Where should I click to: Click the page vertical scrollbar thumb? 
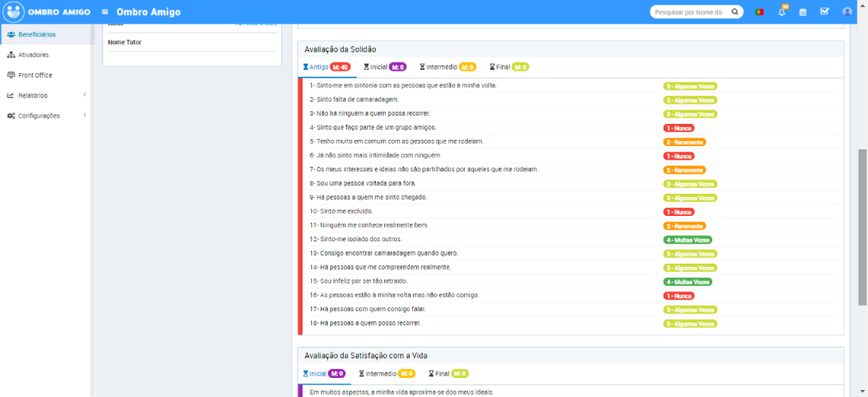point(862,226)
